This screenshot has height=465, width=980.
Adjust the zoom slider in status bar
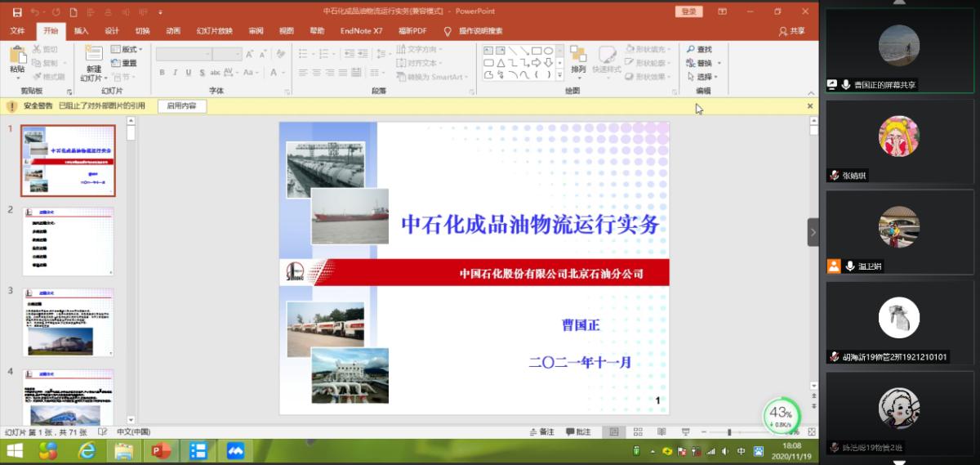(x=729, y=431)
